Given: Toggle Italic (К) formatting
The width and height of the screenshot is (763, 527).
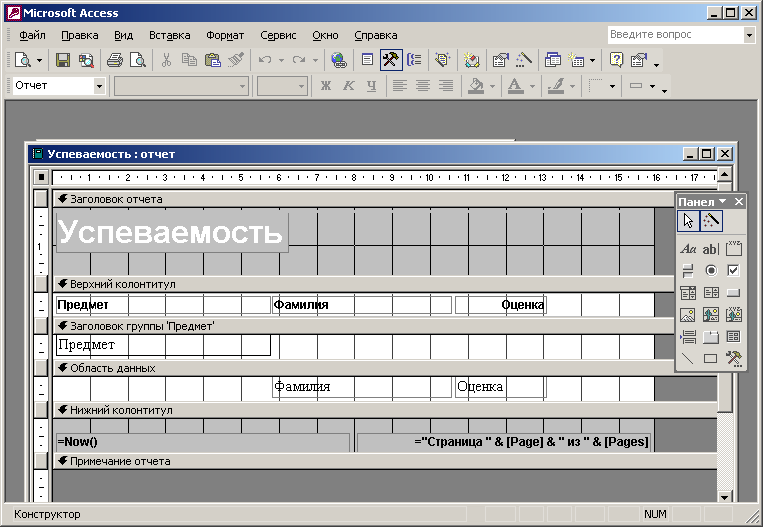Looking at the screenshot, I should point(348,86).
